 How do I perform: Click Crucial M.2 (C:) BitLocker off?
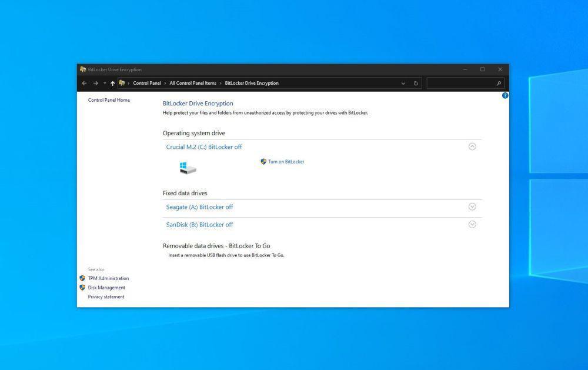(204, 147)
